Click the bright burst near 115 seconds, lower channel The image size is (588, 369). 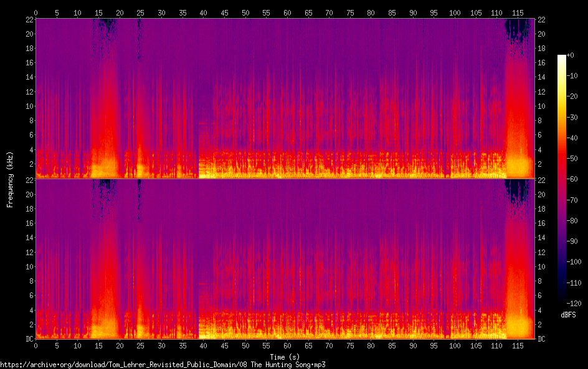click(x=519, y=324)
